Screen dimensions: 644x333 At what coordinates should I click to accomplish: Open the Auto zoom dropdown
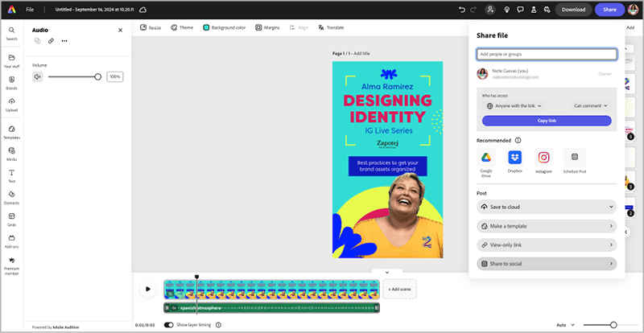tap(566, 325)
